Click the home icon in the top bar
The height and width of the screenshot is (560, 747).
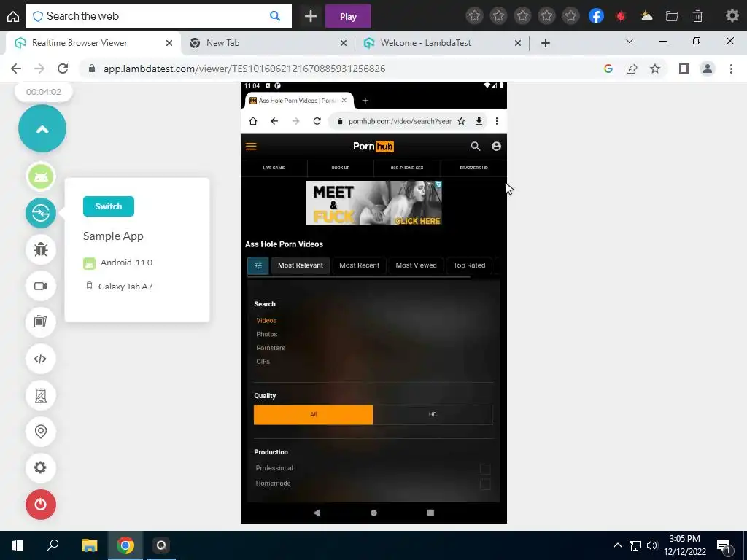[13, 16]
